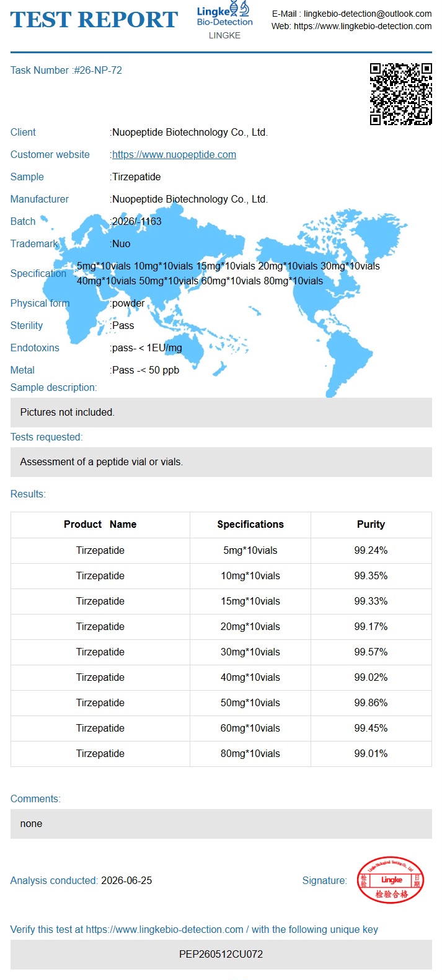
Task: Click the Specifications column header
Action: point(250,524)
